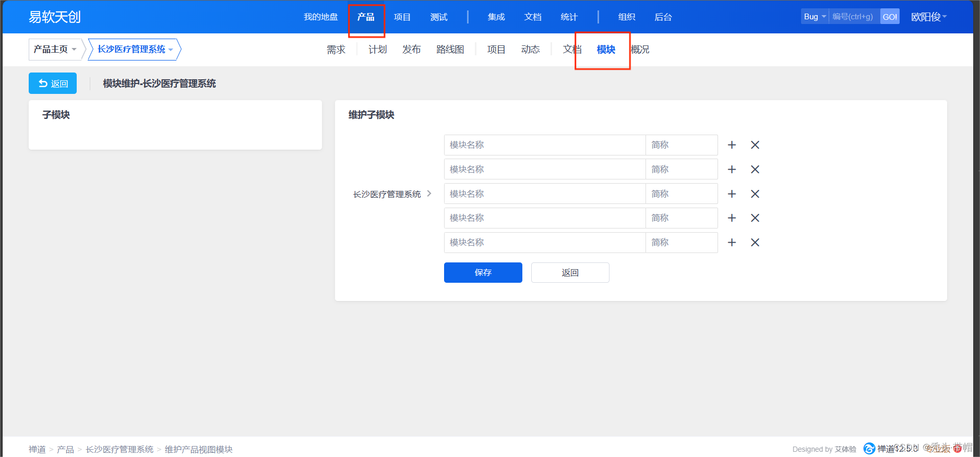Switch to the 路线图 tab
The image size is (980, 457).
(450, 50)
